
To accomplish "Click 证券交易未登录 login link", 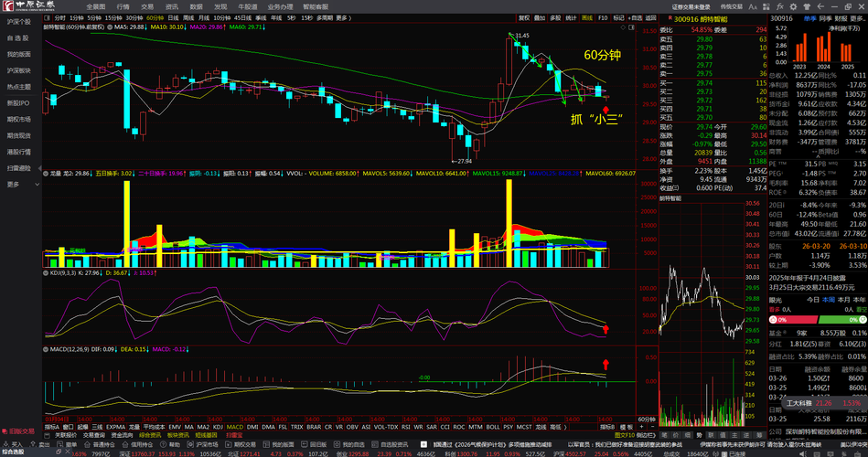I will [x=691, y=7].
